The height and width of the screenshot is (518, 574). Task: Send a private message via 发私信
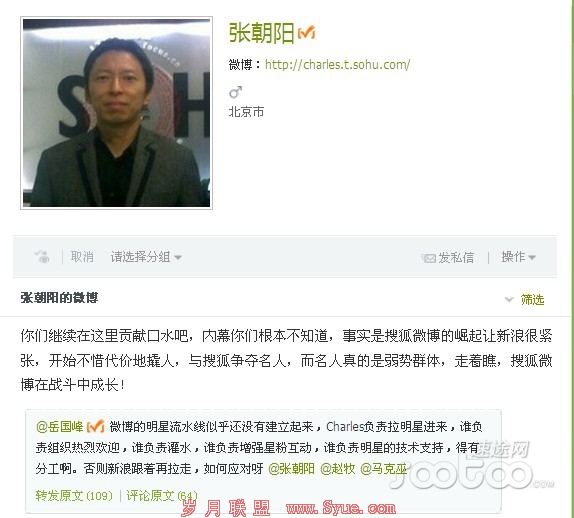456,258
